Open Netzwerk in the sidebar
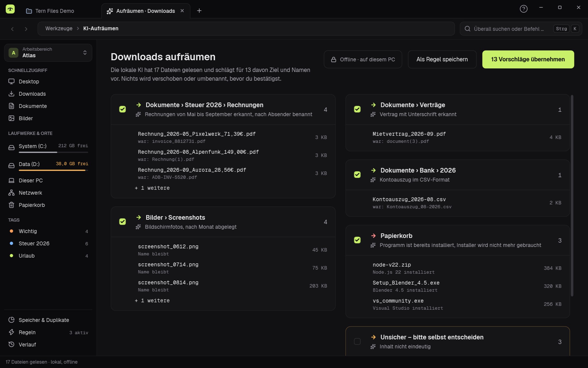The height and width of the screenshot is (368, 588). point(48,193)
